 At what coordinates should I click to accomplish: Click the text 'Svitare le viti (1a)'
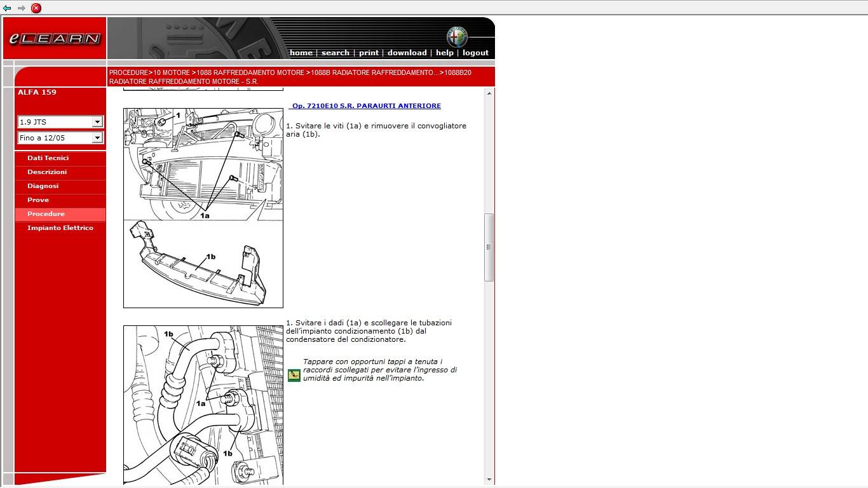(329, 126)
